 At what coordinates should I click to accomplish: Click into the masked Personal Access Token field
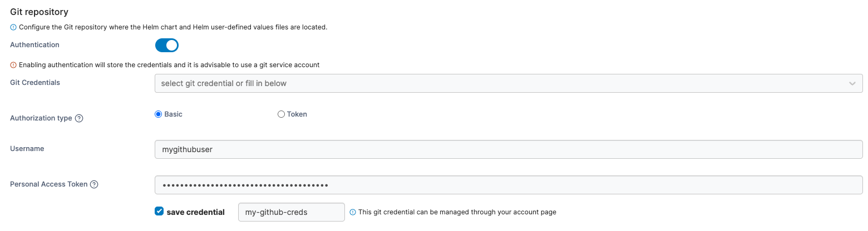[508, 185]
